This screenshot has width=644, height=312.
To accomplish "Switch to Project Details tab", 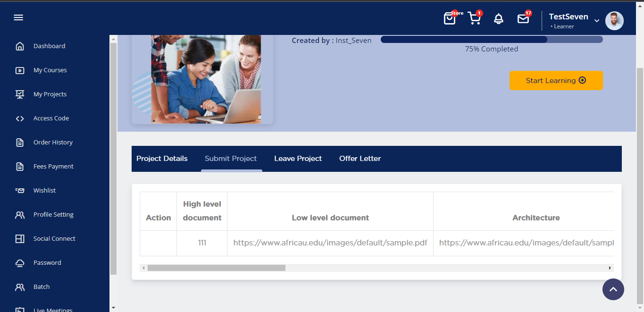I will [162, 159].
